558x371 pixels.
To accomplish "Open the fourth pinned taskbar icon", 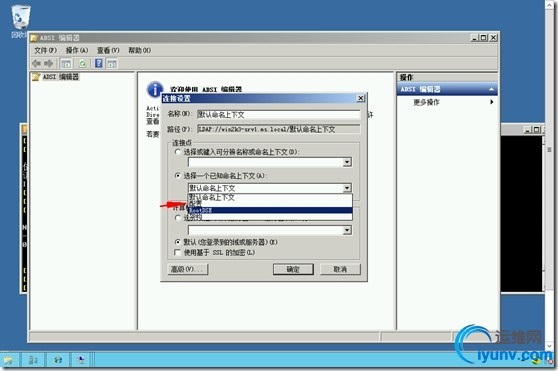I will click(81, 360).
